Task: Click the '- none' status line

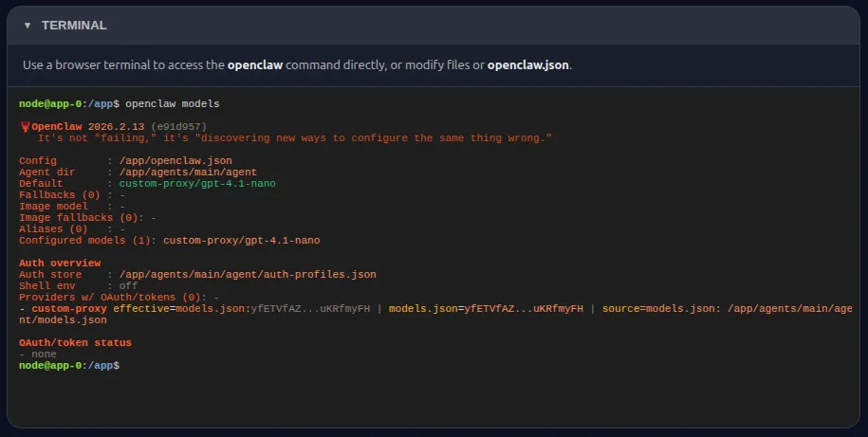Action: [38, 354]
